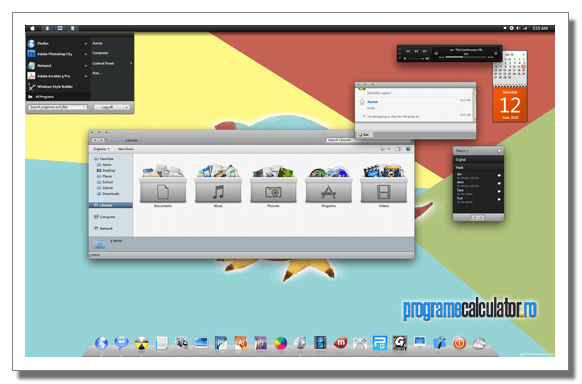
Task: Skip to previous track in music player
Action: click(x=408, y=51)
